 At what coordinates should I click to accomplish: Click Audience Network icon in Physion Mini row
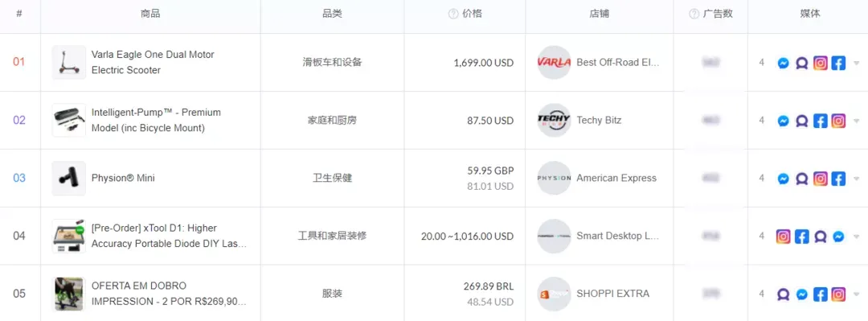pos(801,179)
